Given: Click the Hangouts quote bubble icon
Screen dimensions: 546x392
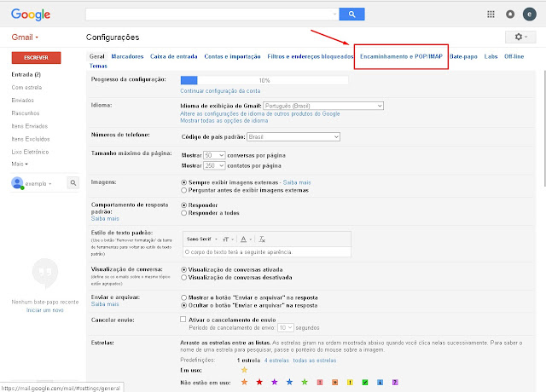Looking at the screenshot, I should pyautogui.click(x=45, y=273).
